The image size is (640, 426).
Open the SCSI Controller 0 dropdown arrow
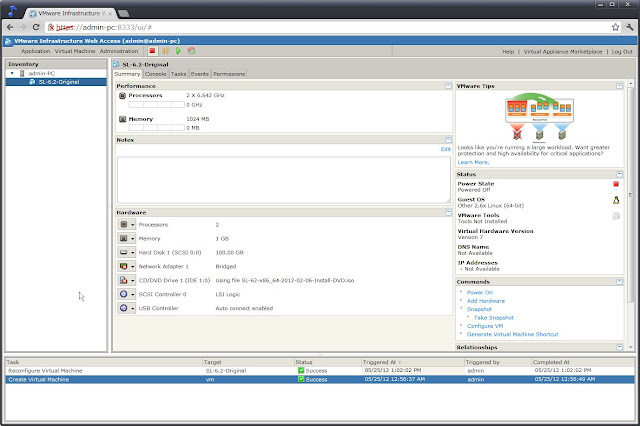point(133,294)
